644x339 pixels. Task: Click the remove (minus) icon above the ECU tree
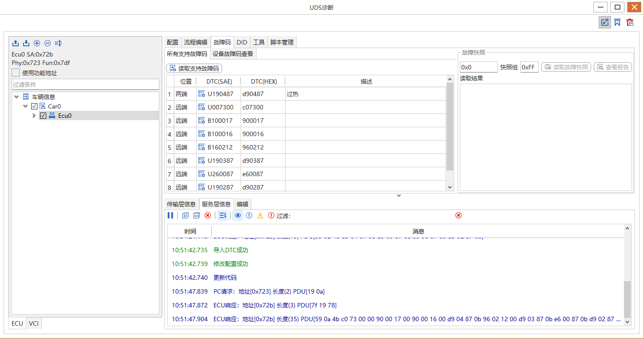[x=48, y=43]
